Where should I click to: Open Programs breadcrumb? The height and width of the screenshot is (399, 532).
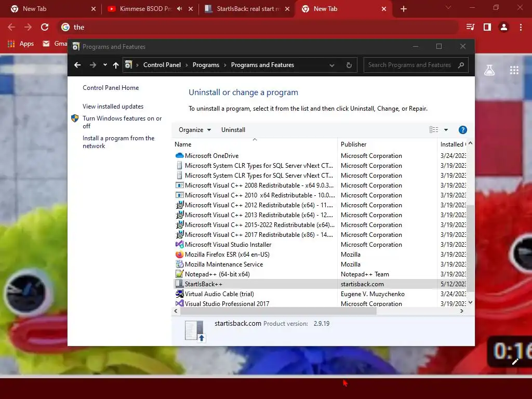(206, 65)
